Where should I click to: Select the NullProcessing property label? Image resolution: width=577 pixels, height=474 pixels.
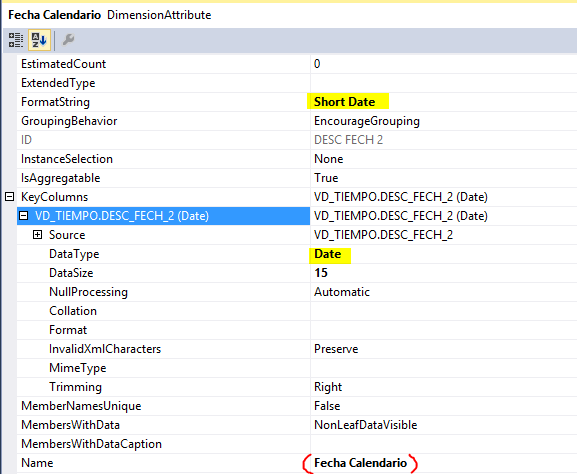tap(88, 292)
